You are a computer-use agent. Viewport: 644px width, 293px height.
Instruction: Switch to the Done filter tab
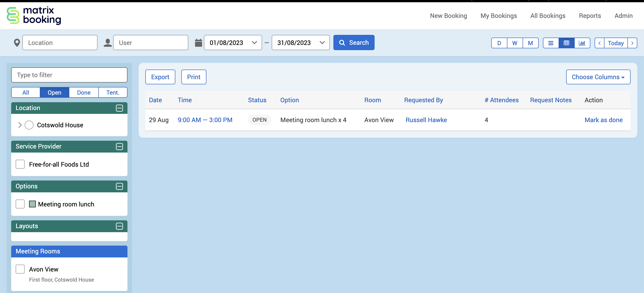[83, 93]
